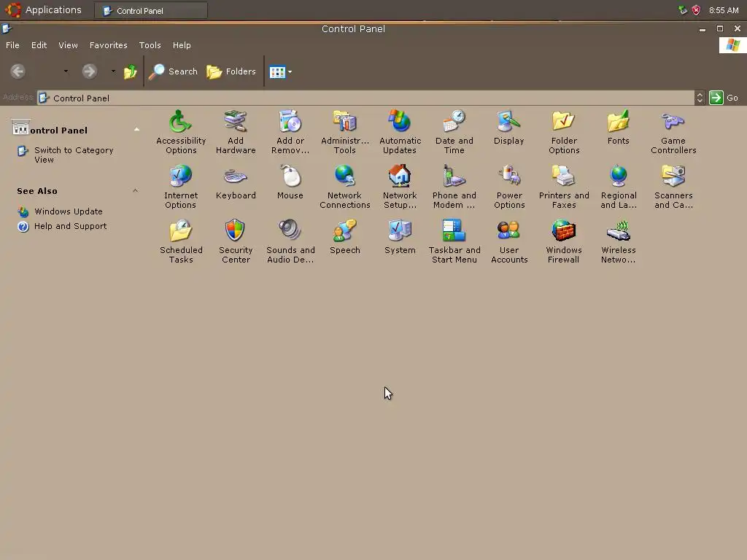Open Add or Remove Programs
The width and height of the screenshot is (747, 560).
pyautogui.click(x=290, y=132)
